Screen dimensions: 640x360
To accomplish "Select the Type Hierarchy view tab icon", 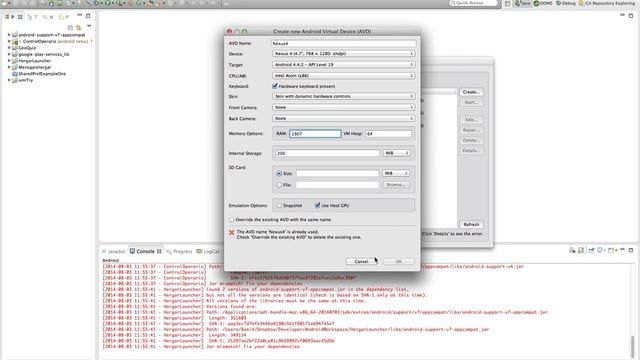I will pos(30,17).
